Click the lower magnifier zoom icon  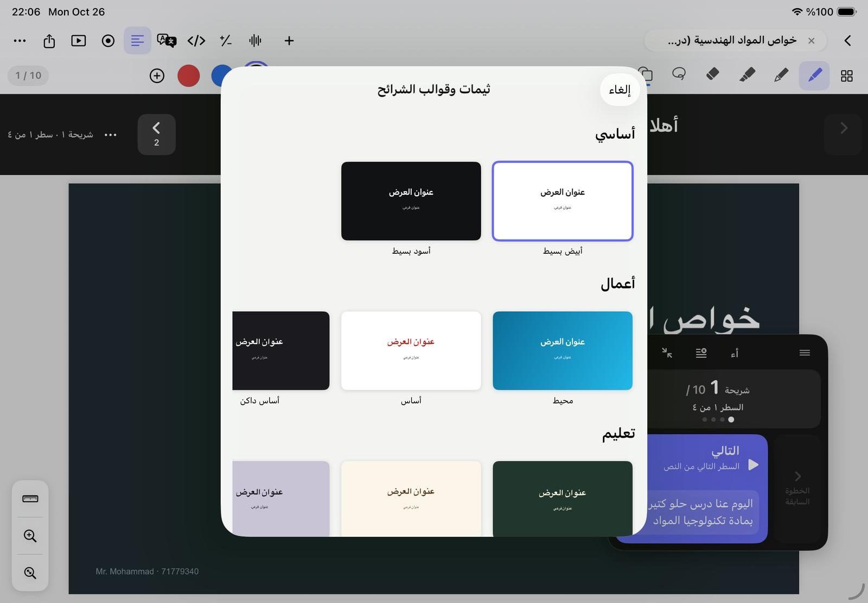[x=30, y=573]
